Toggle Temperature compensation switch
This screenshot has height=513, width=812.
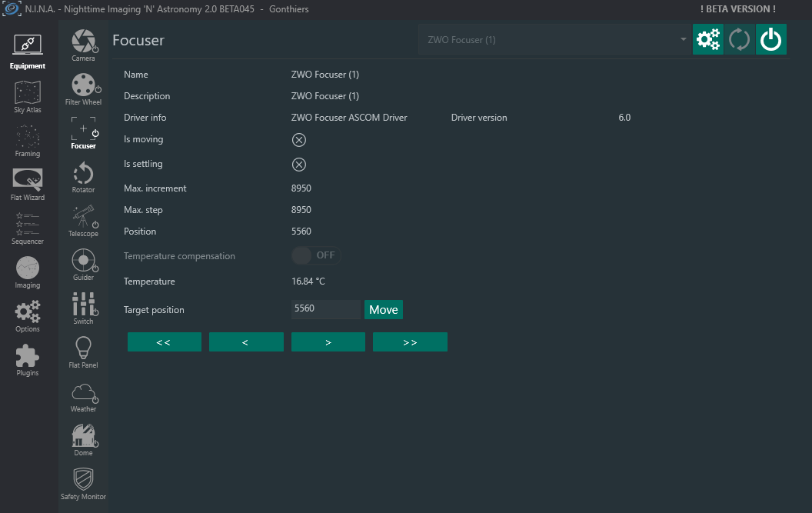click(316, 255)
